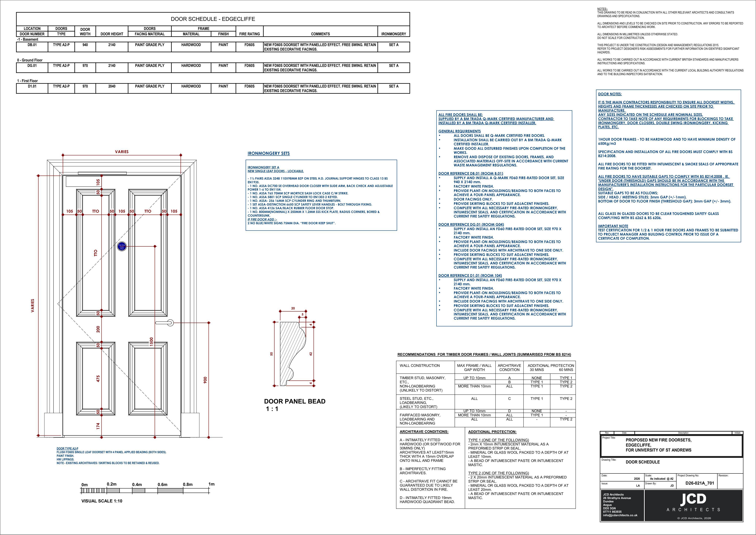Click Door Reference D1.01 (Room 104) heading

tap(470, 275)
